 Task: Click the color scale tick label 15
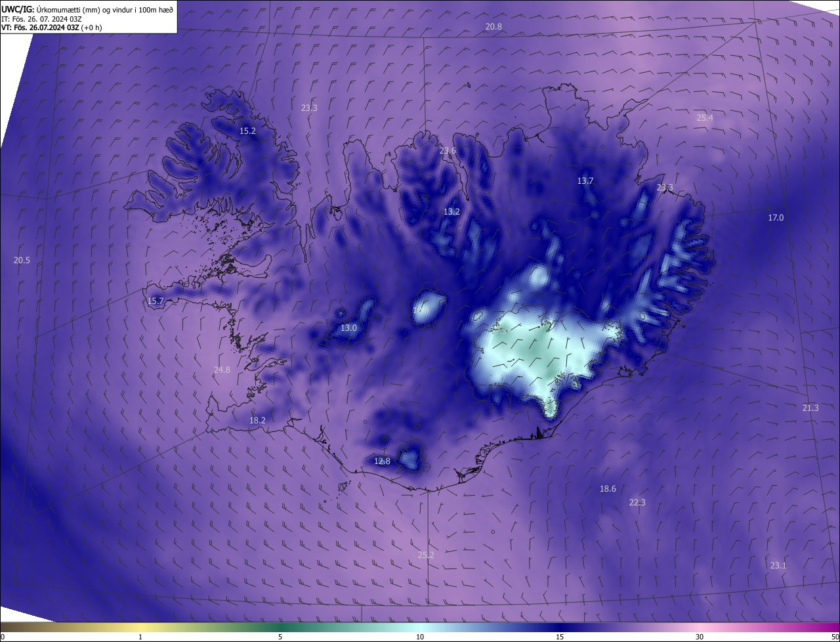560,637
